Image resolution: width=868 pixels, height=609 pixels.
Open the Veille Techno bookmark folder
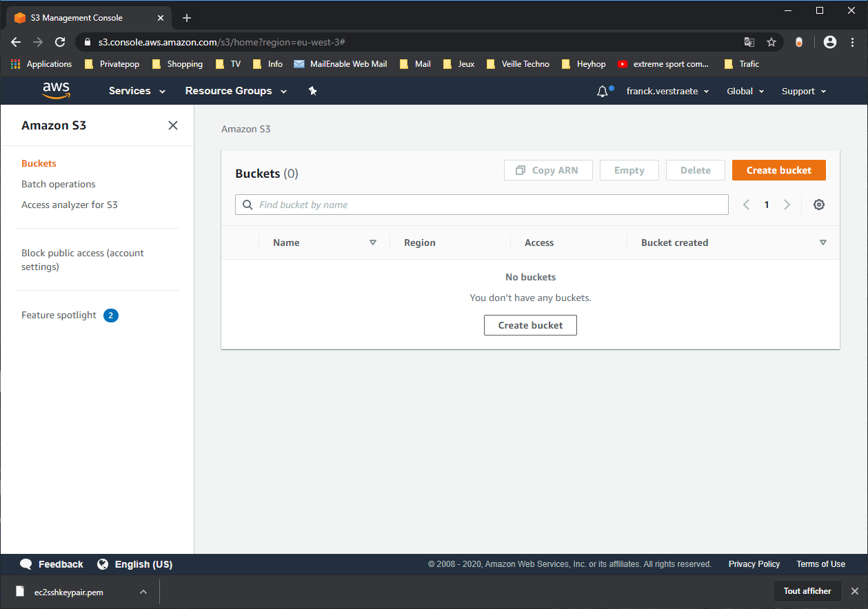(x=518, y=64)
